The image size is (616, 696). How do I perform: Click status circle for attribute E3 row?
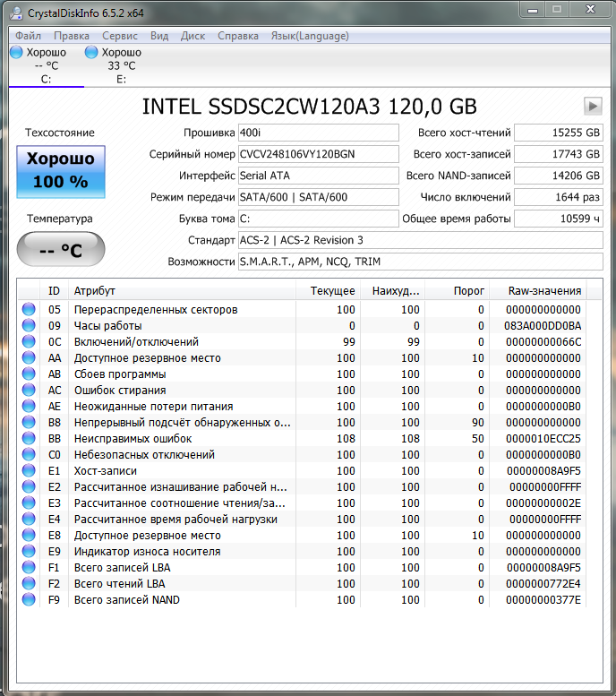29,503
